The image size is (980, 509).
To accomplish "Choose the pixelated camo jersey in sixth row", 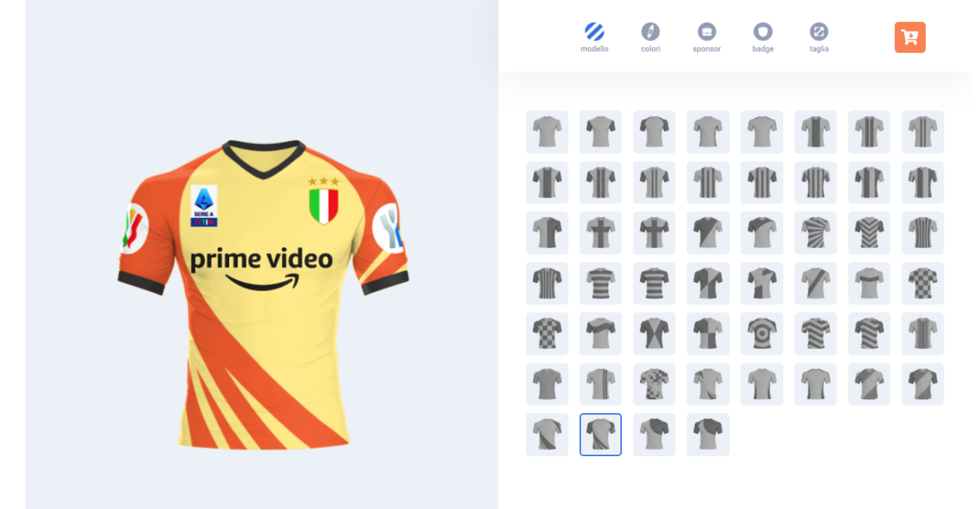I will click(654, 385).
